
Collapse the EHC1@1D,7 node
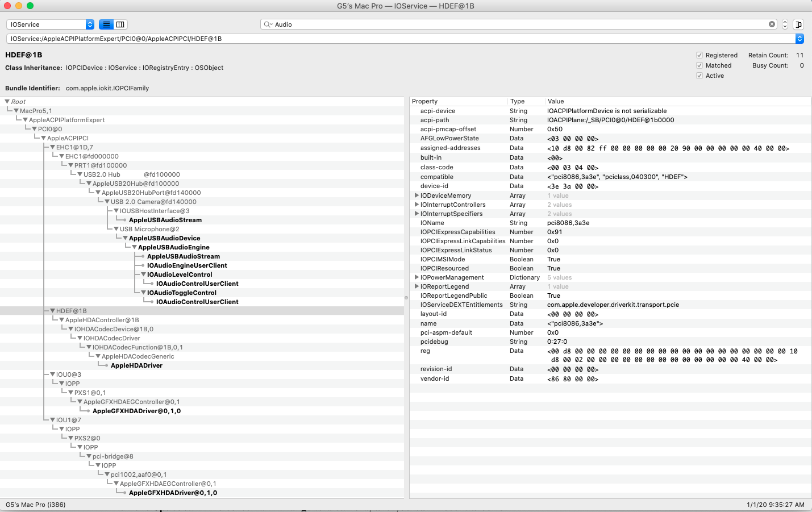tap(53, 147)
